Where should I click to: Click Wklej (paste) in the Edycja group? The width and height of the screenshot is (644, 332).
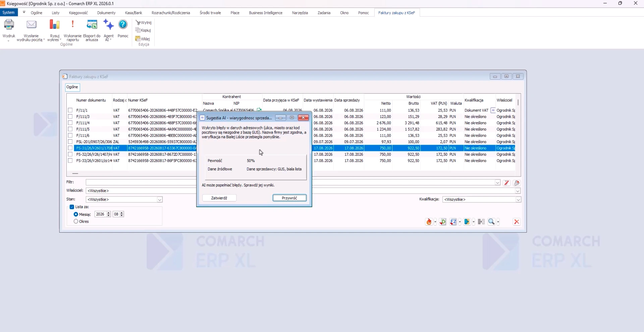tap(143, 39)
